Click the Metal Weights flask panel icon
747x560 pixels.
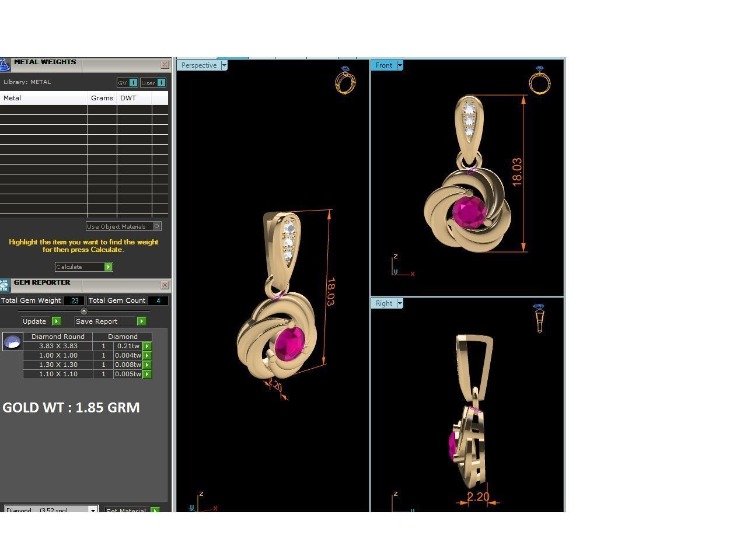click(5, 65)
